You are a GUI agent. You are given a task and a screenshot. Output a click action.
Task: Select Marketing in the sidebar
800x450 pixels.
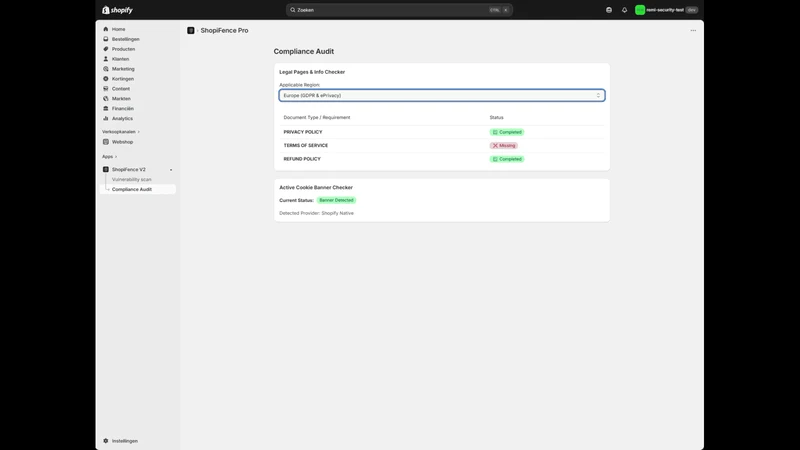[x=123, y=69]
